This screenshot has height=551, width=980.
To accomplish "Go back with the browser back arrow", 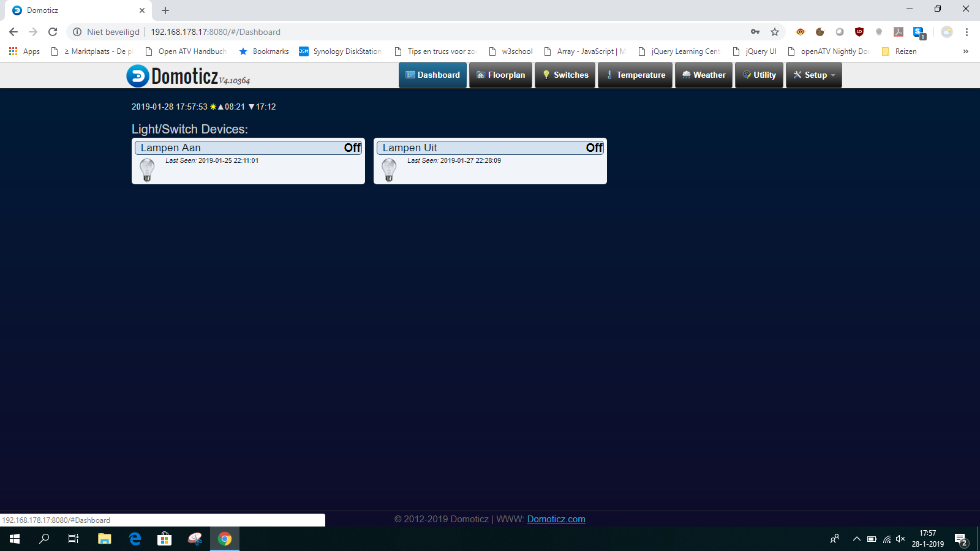I will (x=13, y=32).
